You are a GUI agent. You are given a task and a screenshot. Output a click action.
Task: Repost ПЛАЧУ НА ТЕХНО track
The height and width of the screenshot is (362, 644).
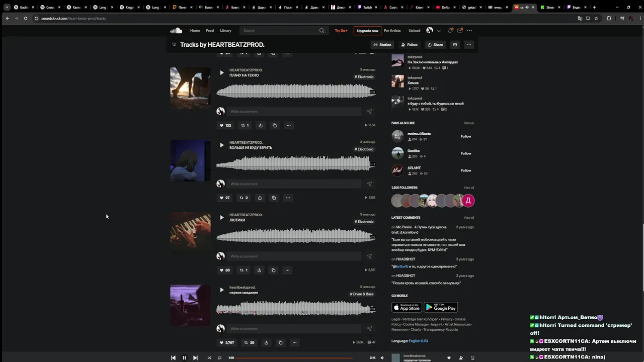(x=245, y=125)
